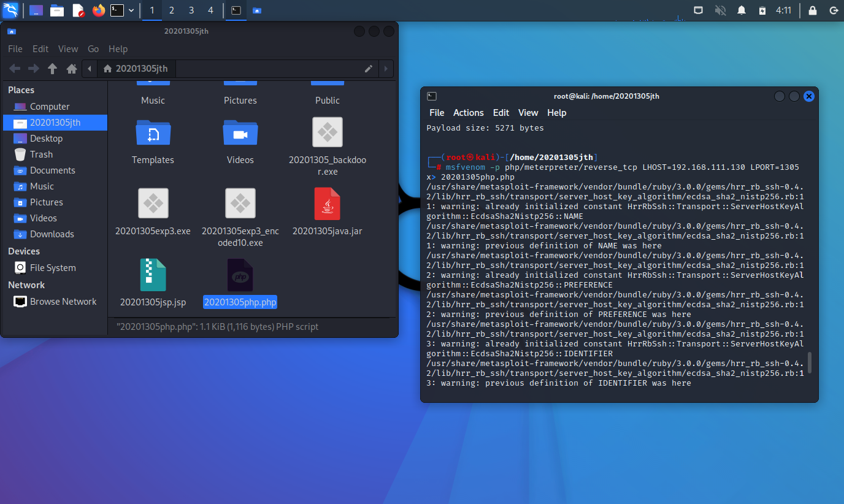
Task: Open the terminal Actions menu
Action: pos(469,113)
